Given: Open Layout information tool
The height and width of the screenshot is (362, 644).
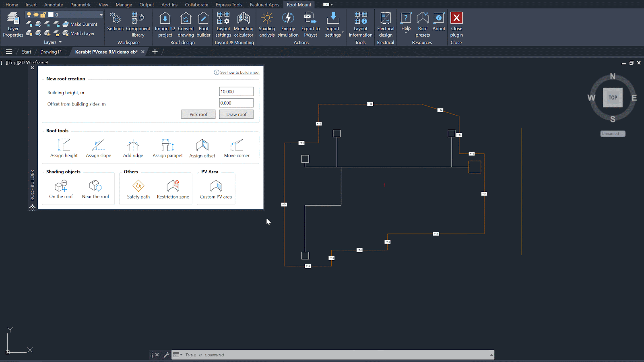Looking at the screenshot, I should point(361,25).
